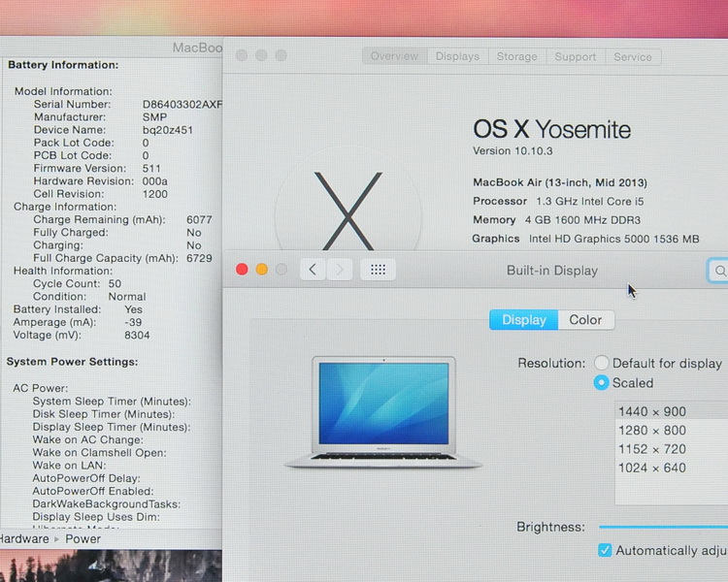Viewport: 728px width, 582px height.
Task: Click the search magnifier in Built-in Display
Action: tap(719, 271)
